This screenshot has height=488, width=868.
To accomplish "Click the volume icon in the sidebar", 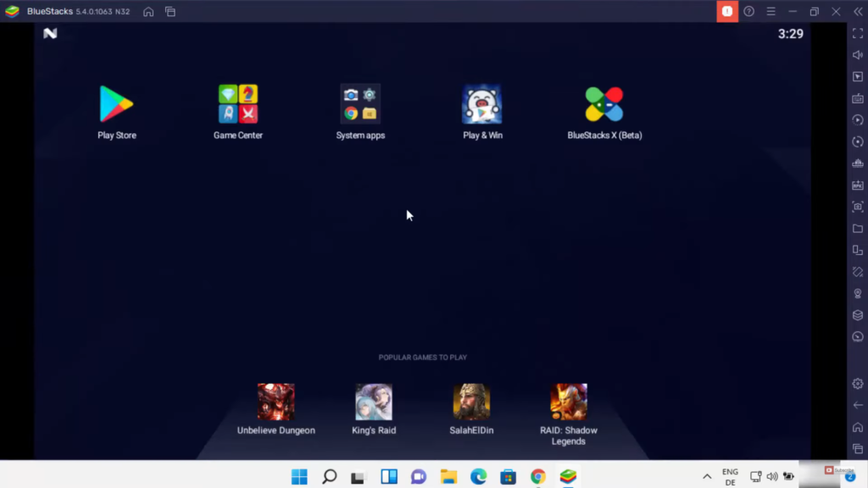I will coord(857,55).
